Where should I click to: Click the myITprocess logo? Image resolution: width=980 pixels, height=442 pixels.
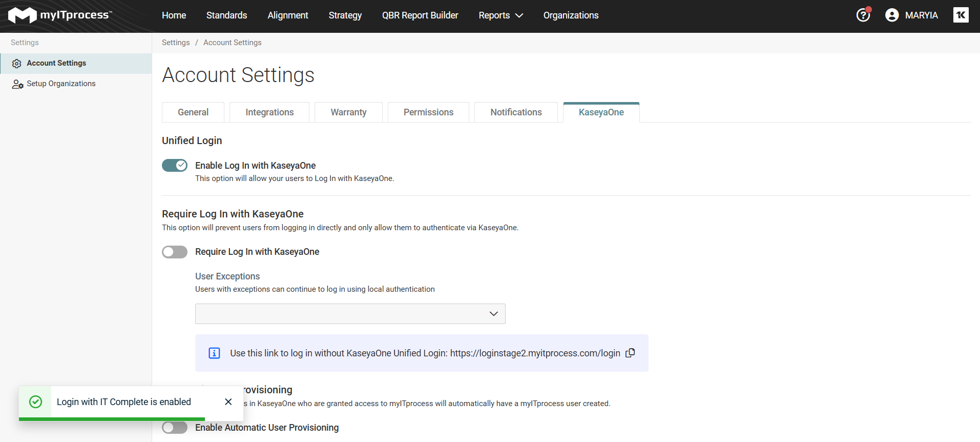60,15
